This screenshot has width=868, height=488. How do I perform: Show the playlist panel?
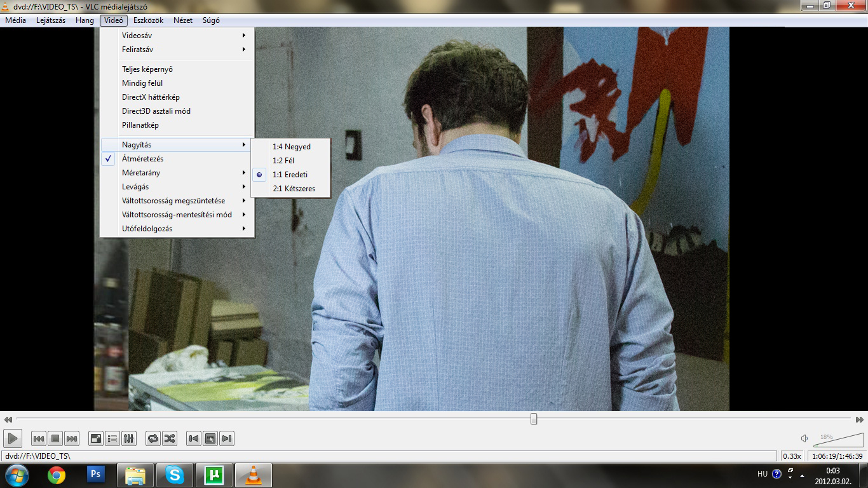112,438
